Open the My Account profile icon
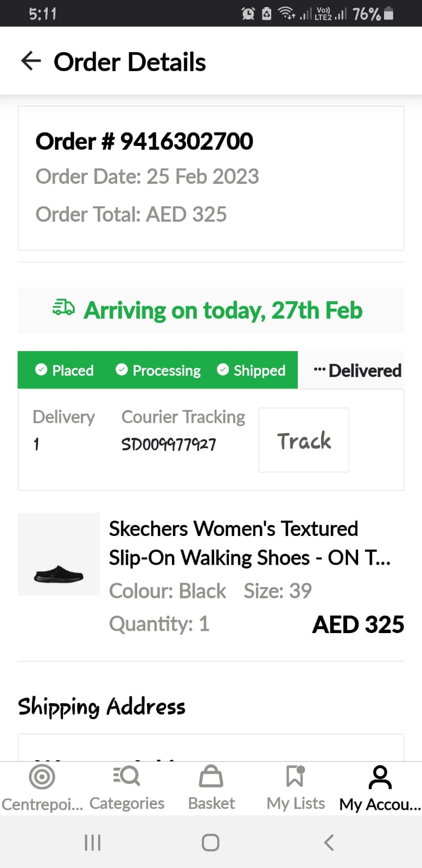This screenshot has height=868, width=422. pos(380,777)
